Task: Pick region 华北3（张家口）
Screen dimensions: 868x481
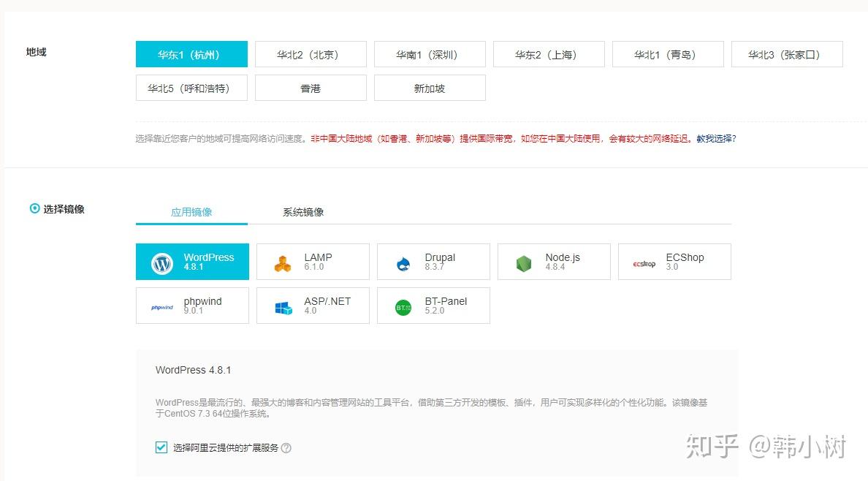Action: pos(787,54)
